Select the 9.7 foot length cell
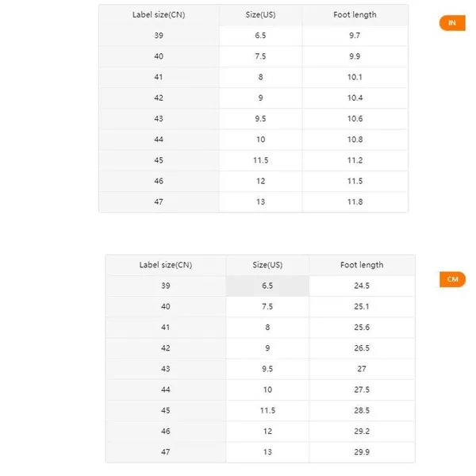 coord(355,36)
